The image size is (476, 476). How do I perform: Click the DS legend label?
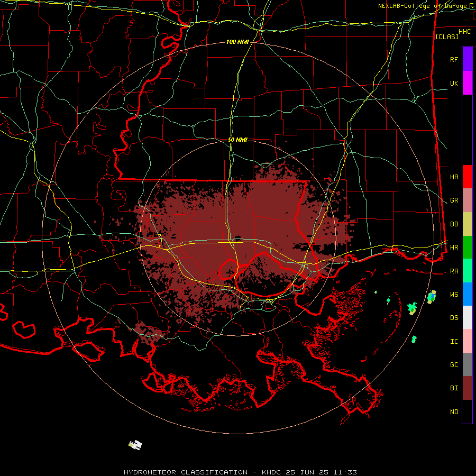click(x=454, y=318)
